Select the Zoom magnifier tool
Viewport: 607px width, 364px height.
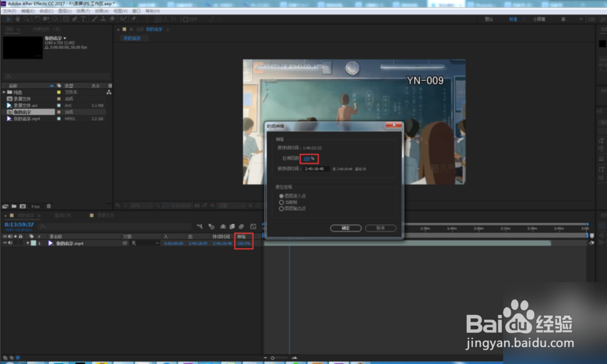coord(26,19)
